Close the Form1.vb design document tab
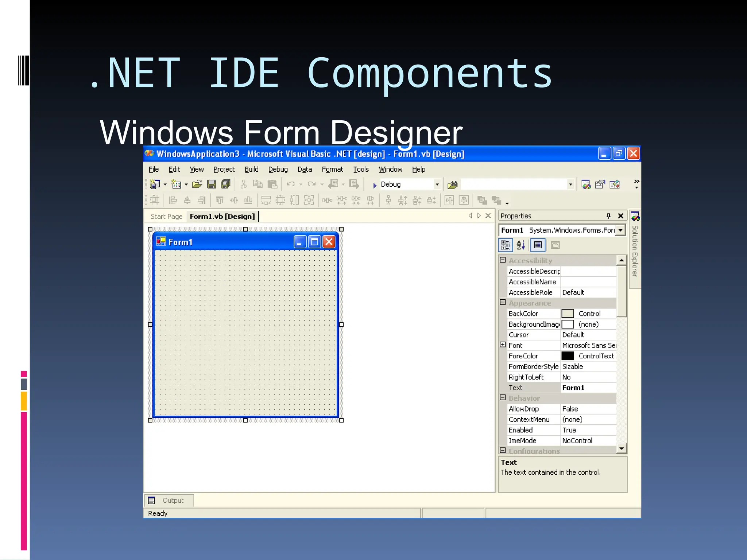This screenshot has width=747, height=560. pyautogui.click(x=488, y=215)
